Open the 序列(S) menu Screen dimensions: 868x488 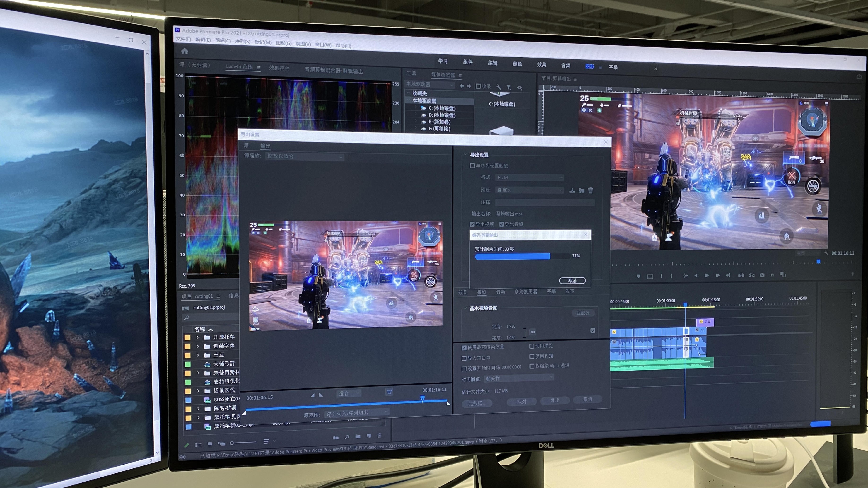[242, 41]
